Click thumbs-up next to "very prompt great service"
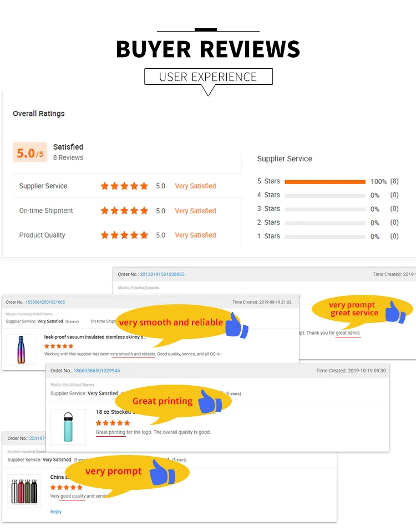 click(x=395, y=311)
